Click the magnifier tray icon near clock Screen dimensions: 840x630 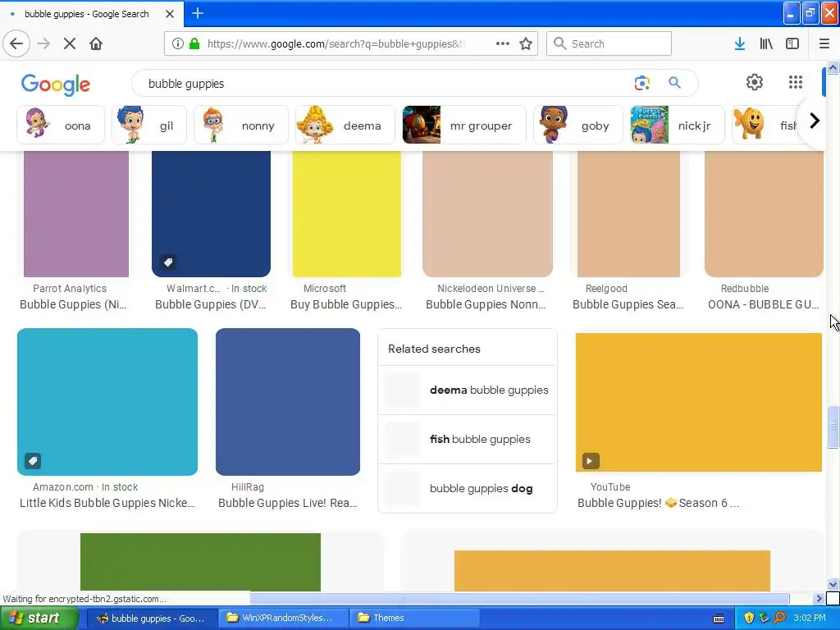pos(779,618)
